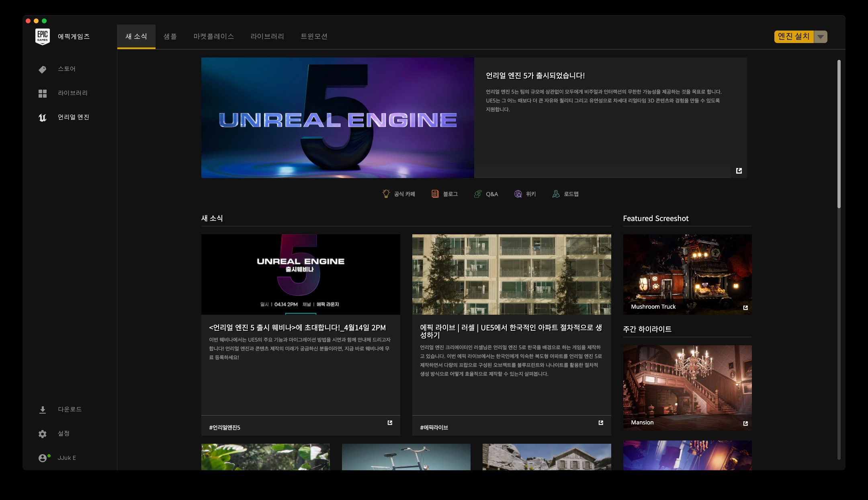Open the 로드맵 icon link
This screenshot has height=500, width=868.
point(556,194)
